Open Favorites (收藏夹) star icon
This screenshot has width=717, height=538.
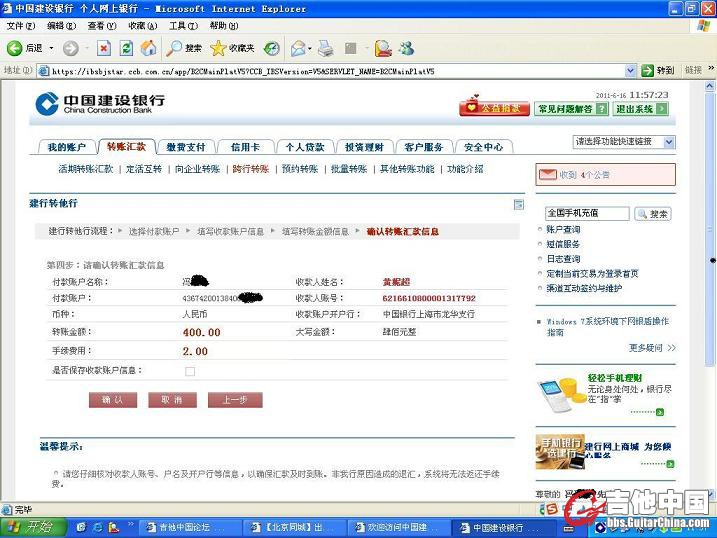coord(218,48)
